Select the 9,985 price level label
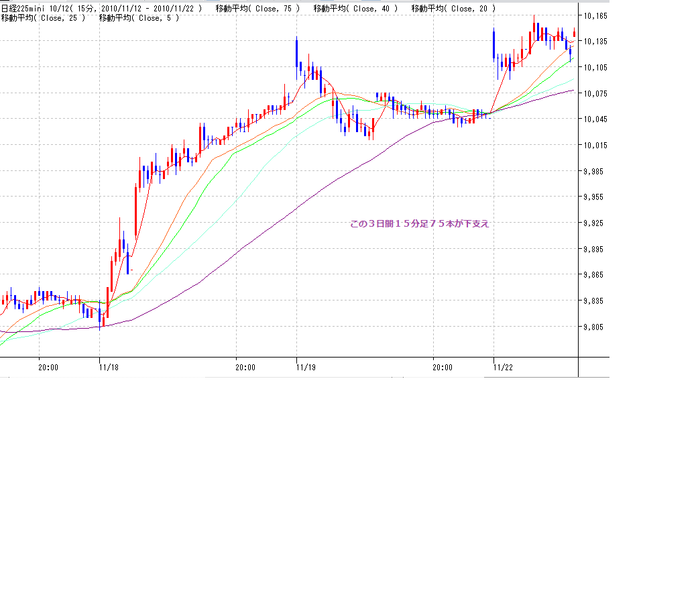Screen dimensions: 700x601 coord(594,172)
